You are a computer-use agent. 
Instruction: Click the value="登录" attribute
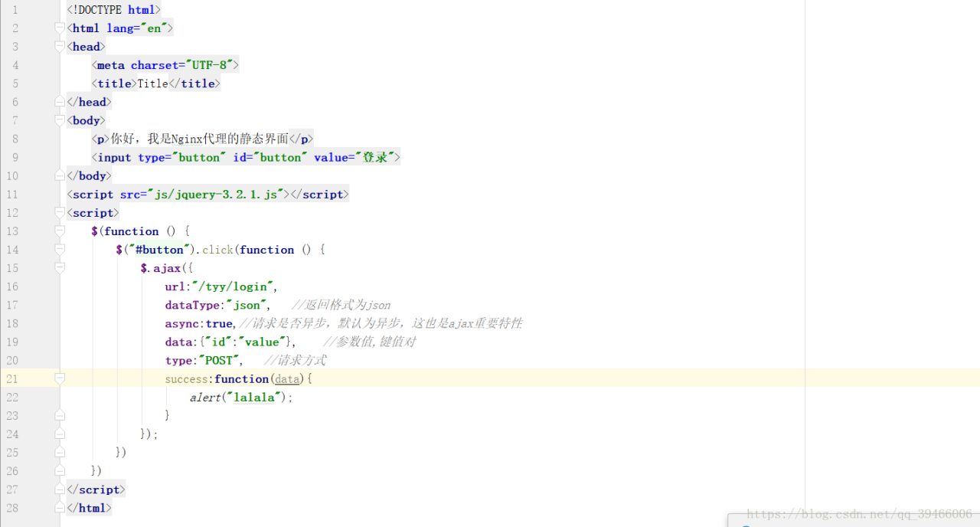(x=354, y=157)
